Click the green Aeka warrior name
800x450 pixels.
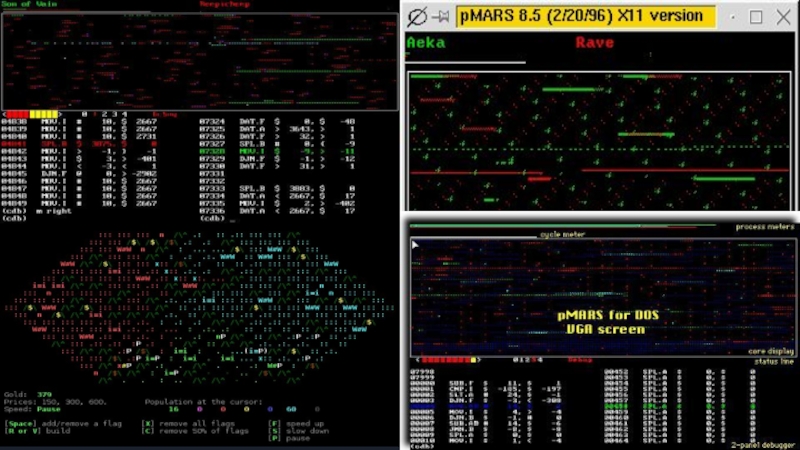(426, 42)
